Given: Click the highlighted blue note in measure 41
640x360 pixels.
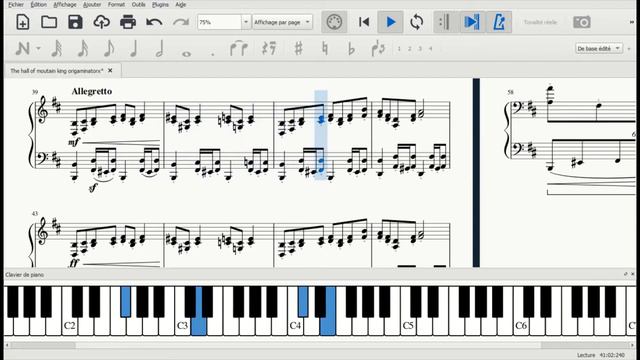Looking at the screenshot, I should pos(320,119).
